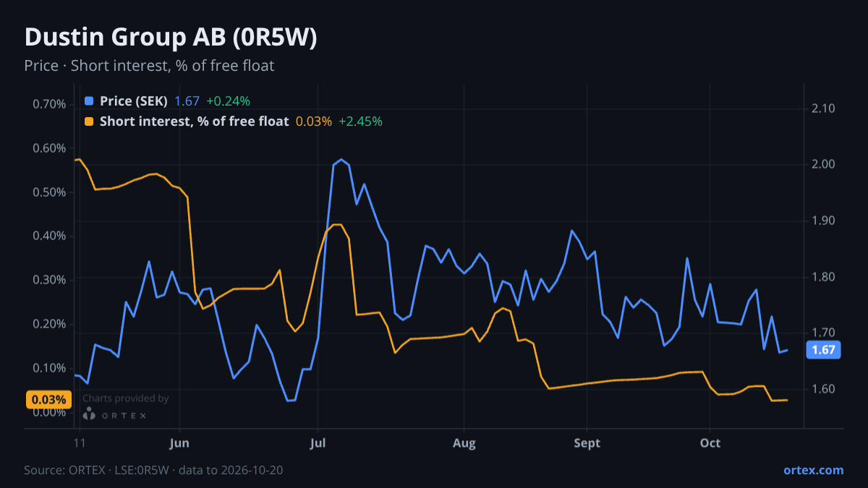Select the blue 1.67 price value badge
Image resolution: width=868 pixels, height=488 pixels.
click(823, 350)
